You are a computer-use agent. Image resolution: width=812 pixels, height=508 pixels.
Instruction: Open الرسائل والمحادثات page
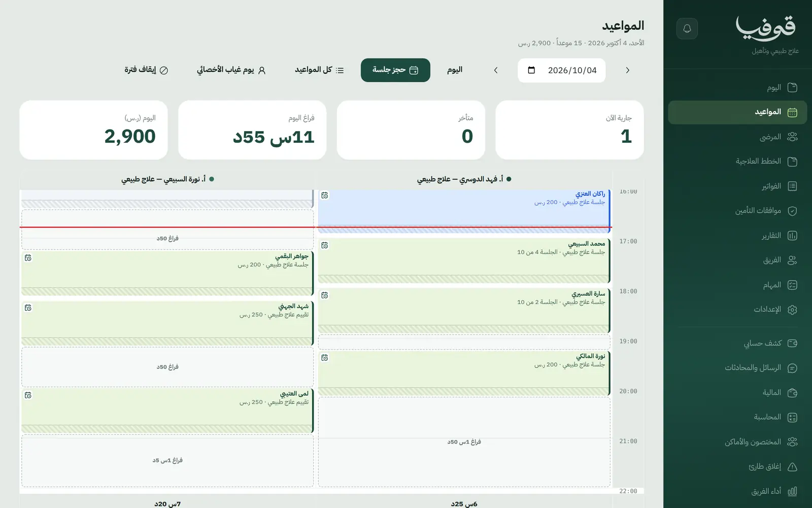(x=737, y=368)
